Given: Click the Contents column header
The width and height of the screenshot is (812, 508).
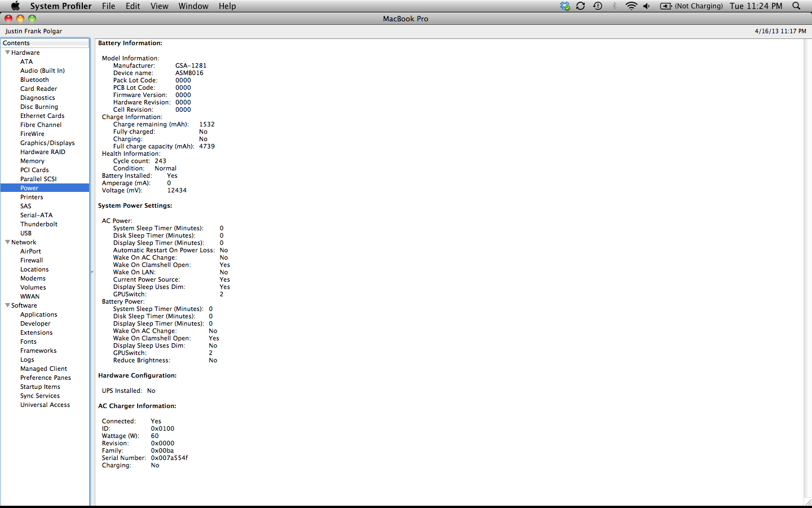Looking at the screenshot, I should pyautogui.click(x=45, y=43).
